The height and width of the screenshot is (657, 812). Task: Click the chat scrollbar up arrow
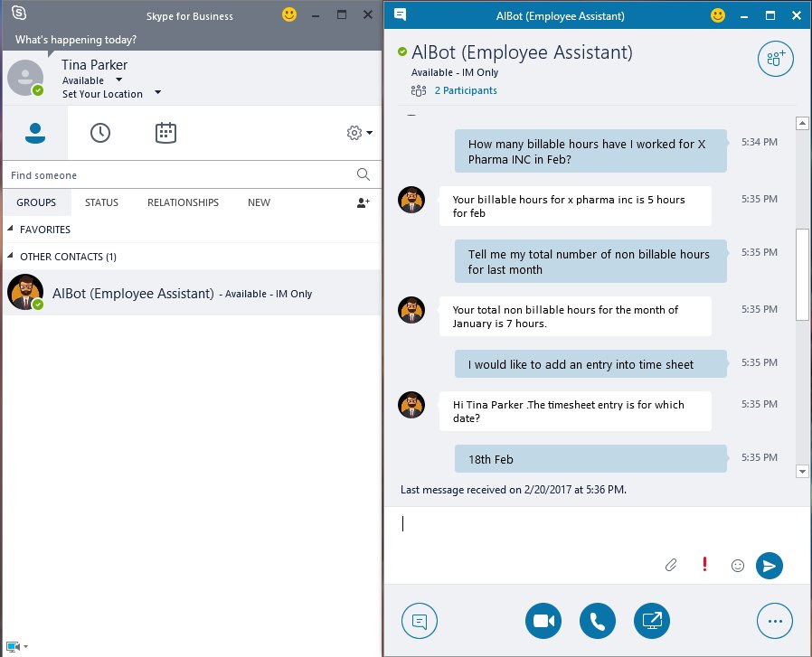(802, 123)
